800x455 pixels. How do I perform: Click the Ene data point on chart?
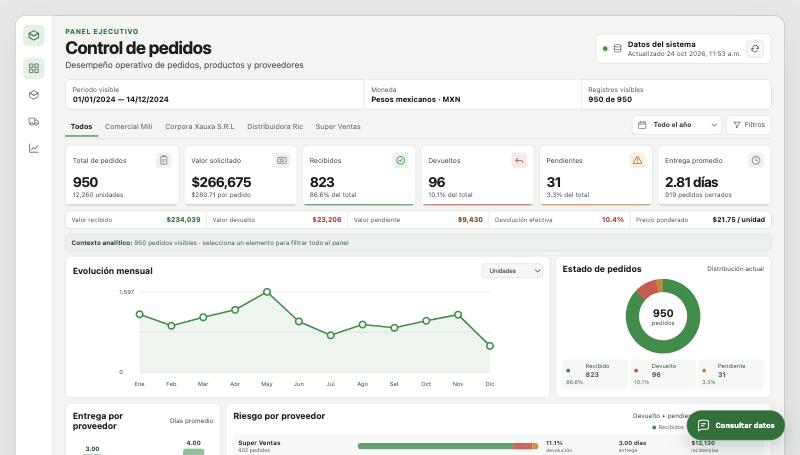point(140,314)
